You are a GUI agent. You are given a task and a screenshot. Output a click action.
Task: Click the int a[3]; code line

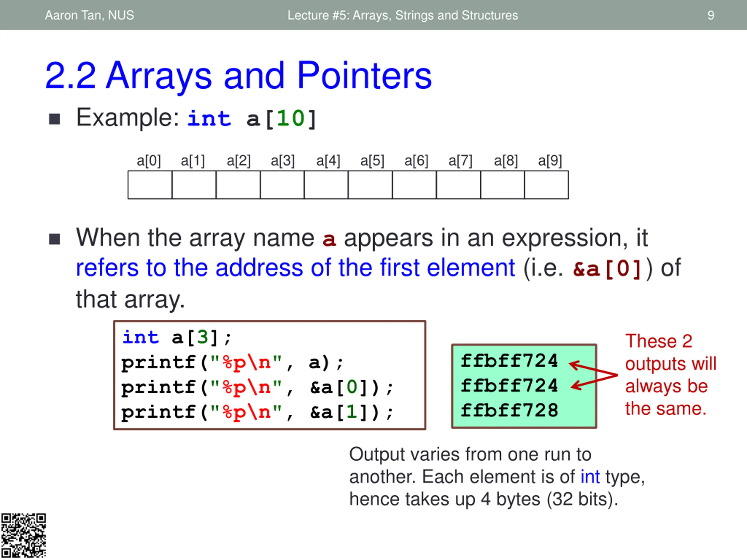[177, 337]
